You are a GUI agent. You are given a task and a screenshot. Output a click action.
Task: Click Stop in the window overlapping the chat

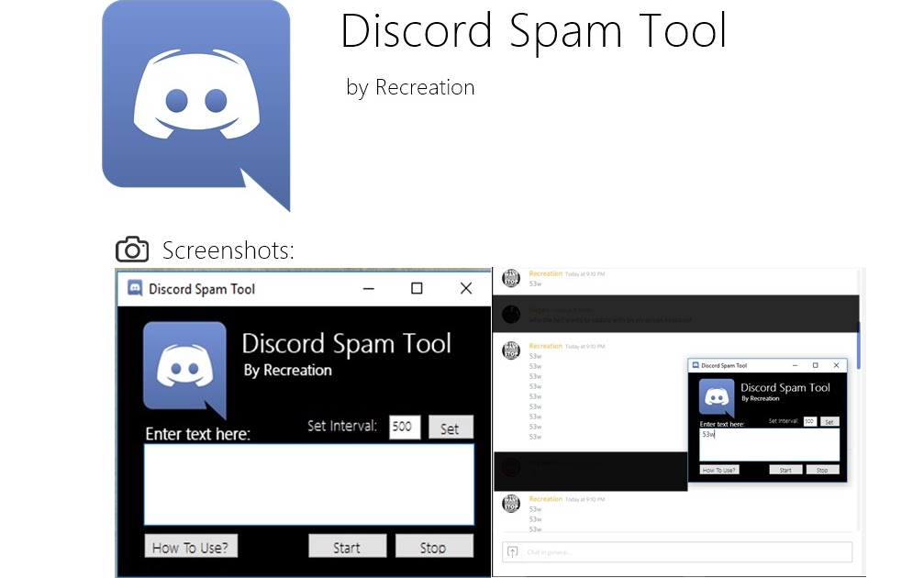tap(823, 470)
